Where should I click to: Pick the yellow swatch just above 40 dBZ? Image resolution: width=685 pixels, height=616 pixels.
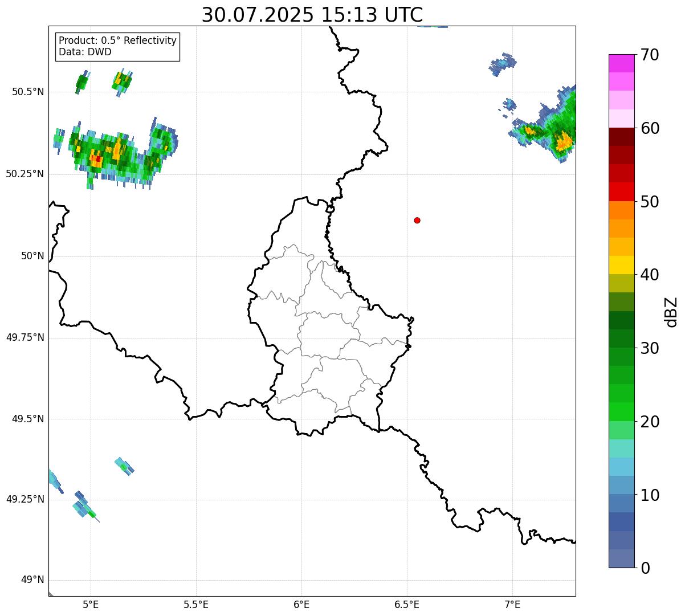tap(622, 265)
